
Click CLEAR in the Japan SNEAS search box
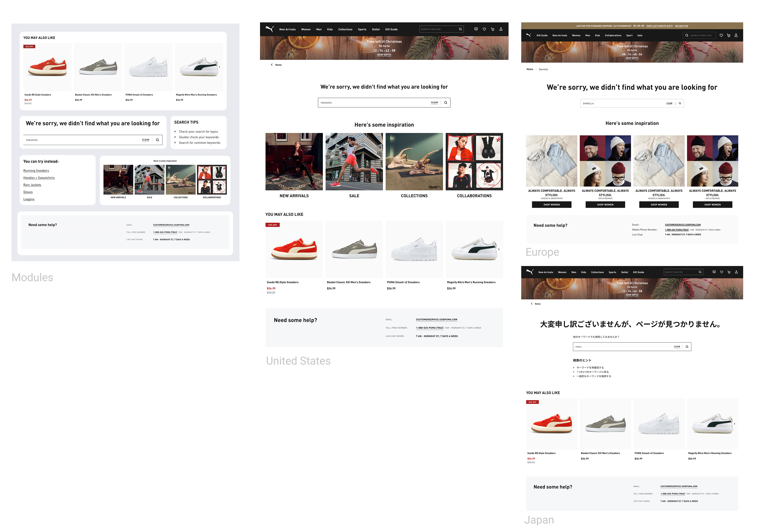[677, 347]
